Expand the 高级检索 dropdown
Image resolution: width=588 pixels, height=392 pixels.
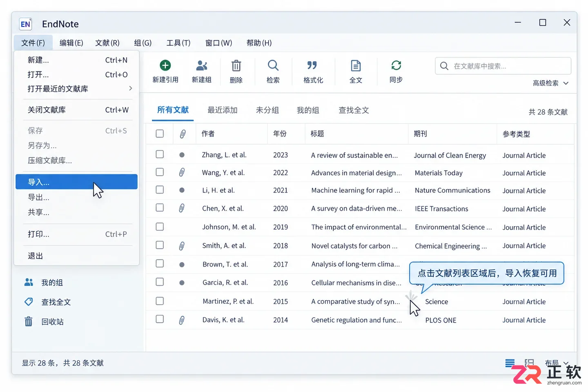pyautogui.click(x=551, y=83)
